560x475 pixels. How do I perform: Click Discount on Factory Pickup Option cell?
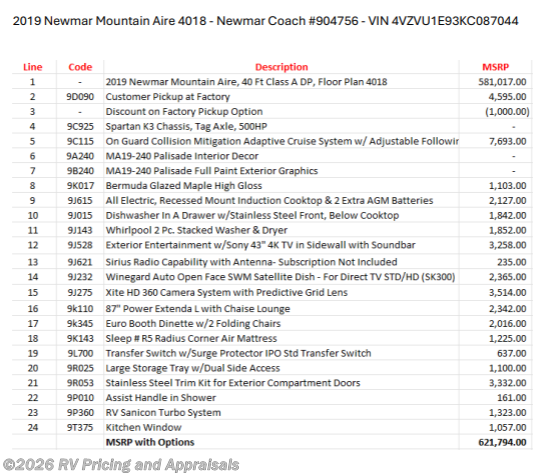(x=281, y=112)
